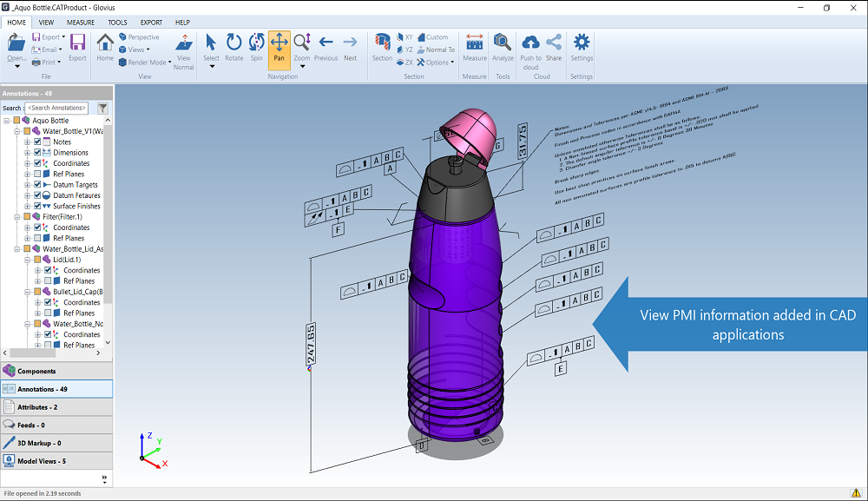Open the Model Views - 5 panel

point(56,461)
